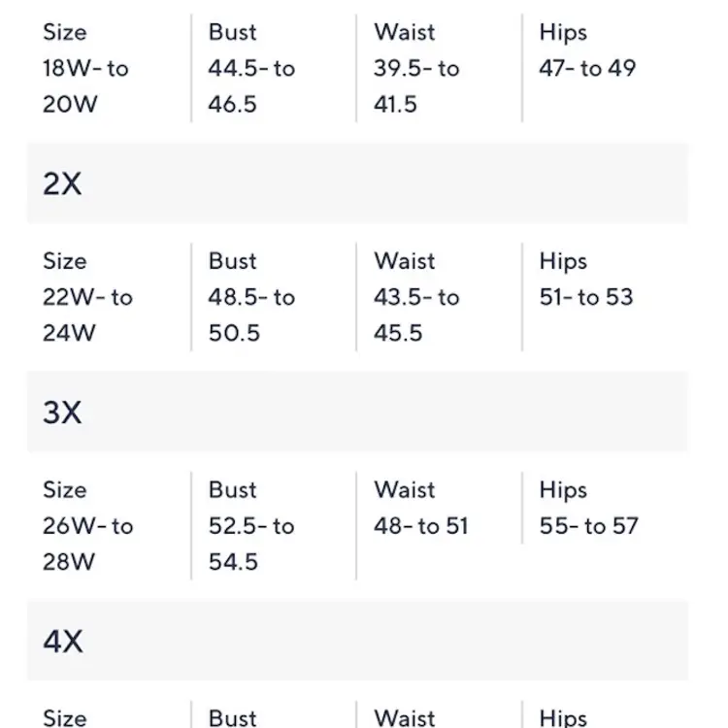Select the 26W- to 28W size cell
The height and width of the screenshot is (728, 728).
[87, 544]
